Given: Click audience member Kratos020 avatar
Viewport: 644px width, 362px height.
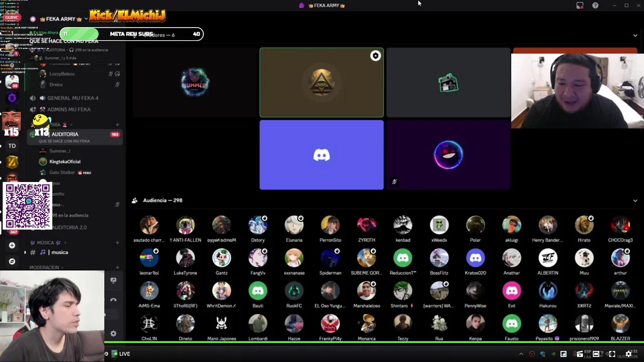Looking at the screenshot, I should (x=475, y=258).
